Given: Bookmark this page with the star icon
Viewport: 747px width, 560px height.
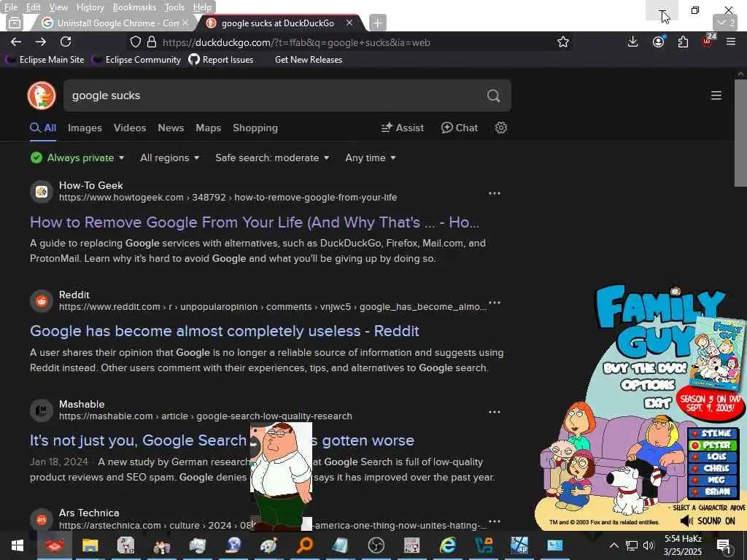Looking at the screenshot, I should 563,42.
